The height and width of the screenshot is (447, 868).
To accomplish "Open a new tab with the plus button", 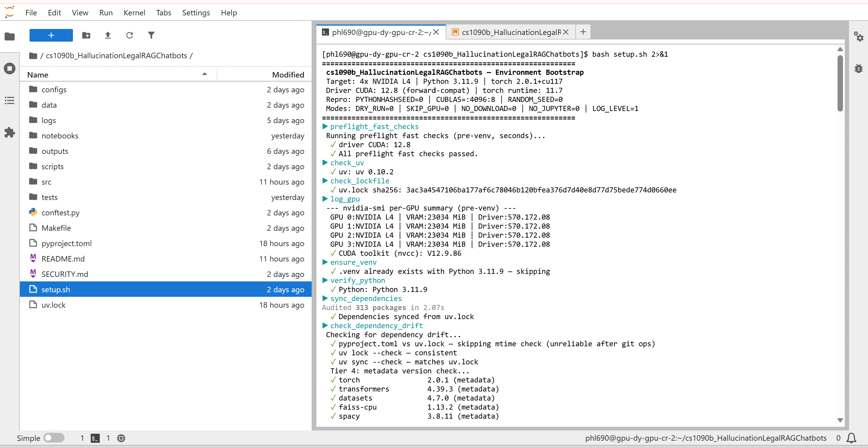I will coord(583,32).
